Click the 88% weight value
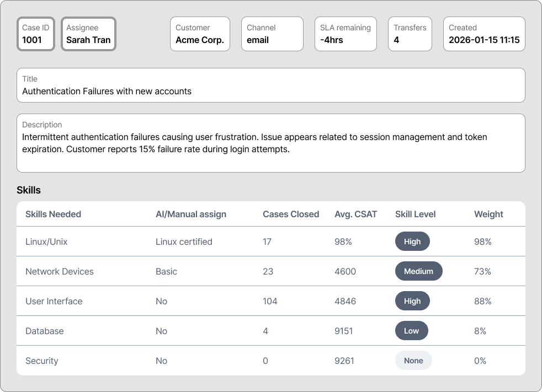Image resolution: width=542 pixels, height=392 pixels. [x=482, y=301]
